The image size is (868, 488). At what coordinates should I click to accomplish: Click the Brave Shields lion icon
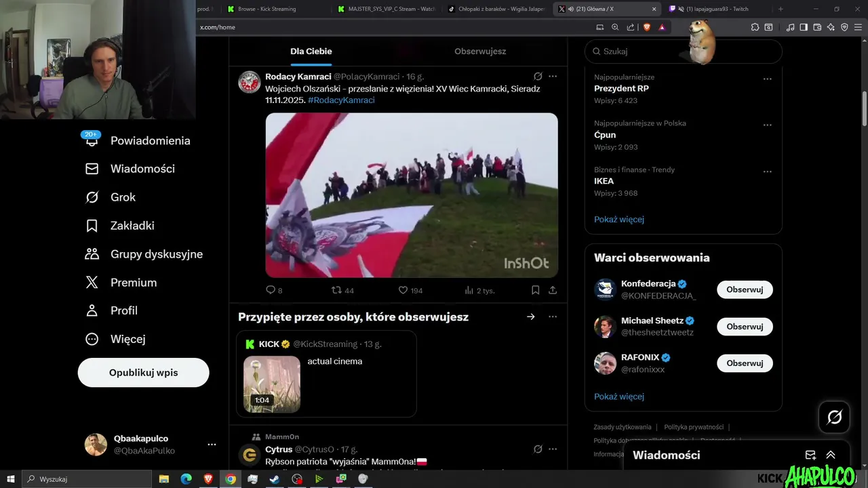coord(646,27)
